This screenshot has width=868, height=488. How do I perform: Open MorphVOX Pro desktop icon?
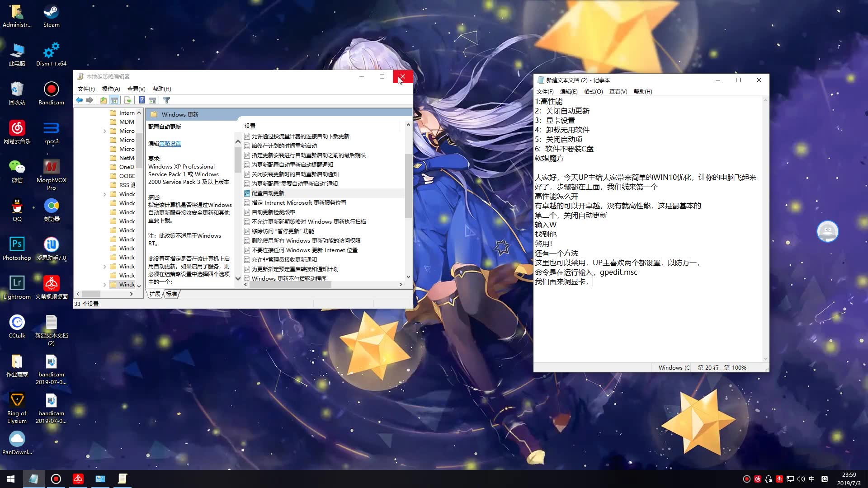(51, 175)
